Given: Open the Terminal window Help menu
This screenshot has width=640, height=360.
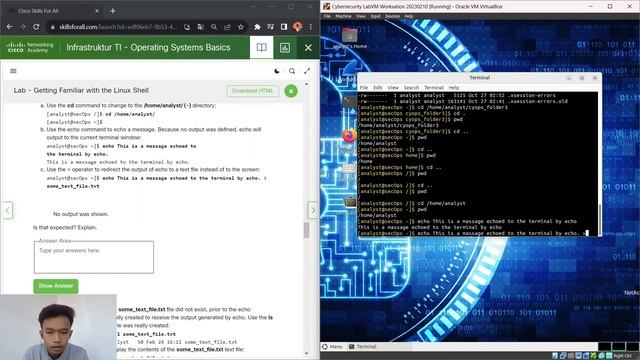Looking at the screenshot, I should [x=454, y=88].
